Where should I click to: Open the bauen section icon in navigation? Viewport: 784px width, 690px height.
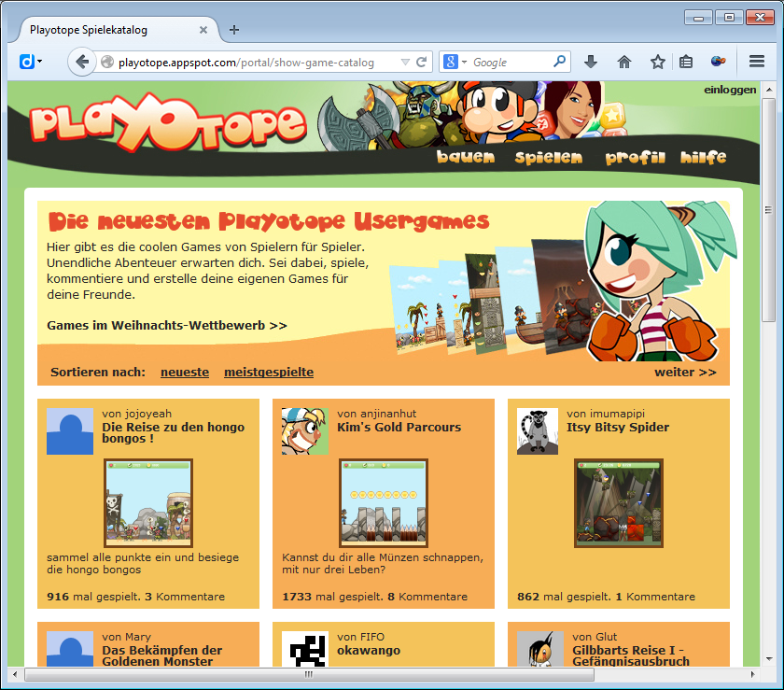coord(465,157)
